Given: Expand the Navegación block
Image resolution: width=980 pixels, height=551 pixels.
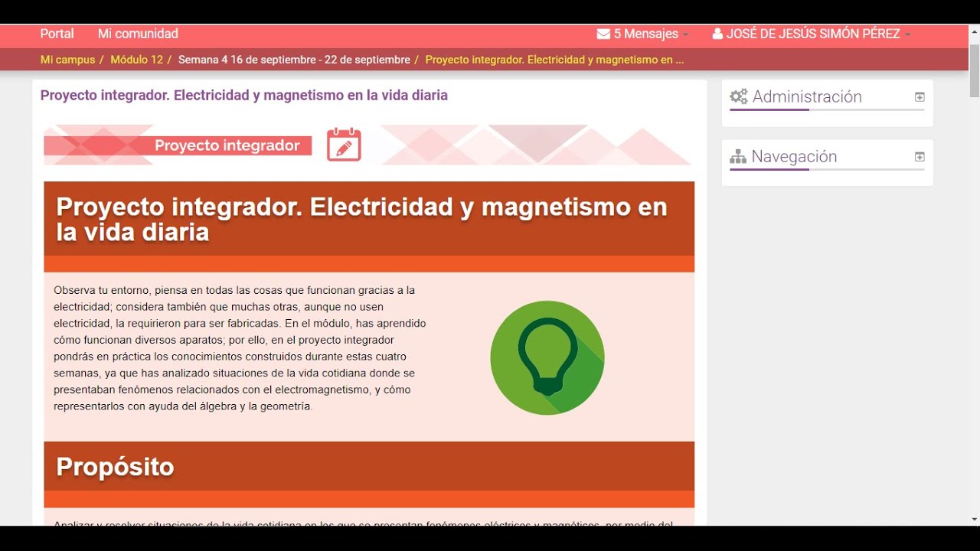Looking at the screenshot, I should click(x=920, y=157).
